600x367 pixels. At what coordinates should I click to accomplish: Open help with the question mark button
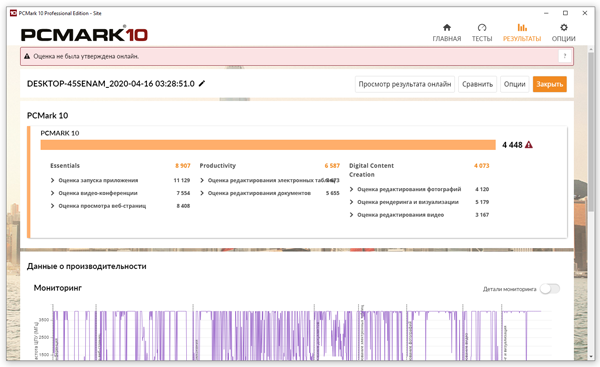[x=564, y=56]
